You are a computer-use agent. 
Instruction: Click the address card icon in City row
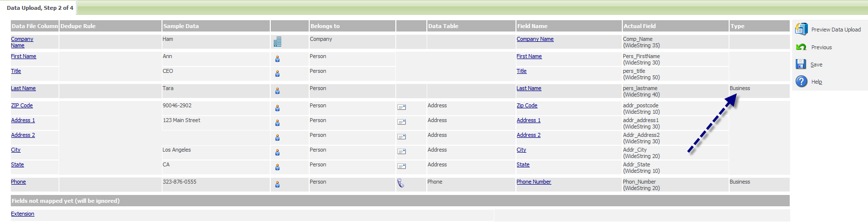point(401,152)
